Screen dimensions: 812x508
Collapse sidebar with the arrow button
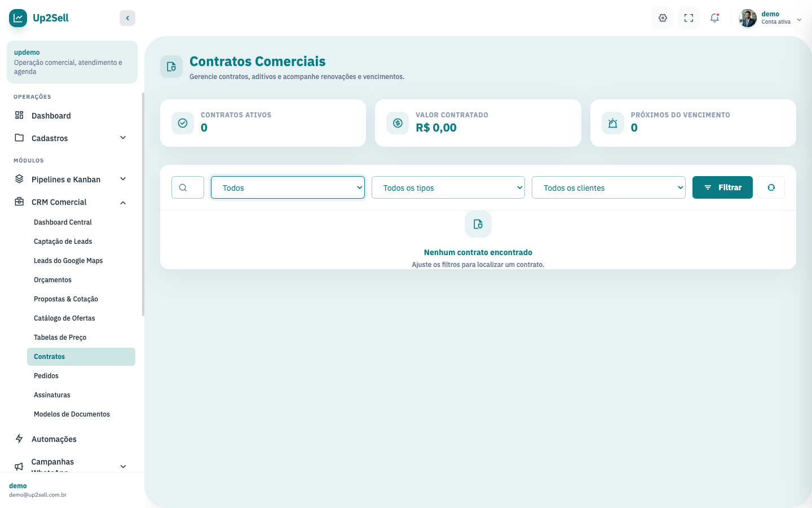127,18
